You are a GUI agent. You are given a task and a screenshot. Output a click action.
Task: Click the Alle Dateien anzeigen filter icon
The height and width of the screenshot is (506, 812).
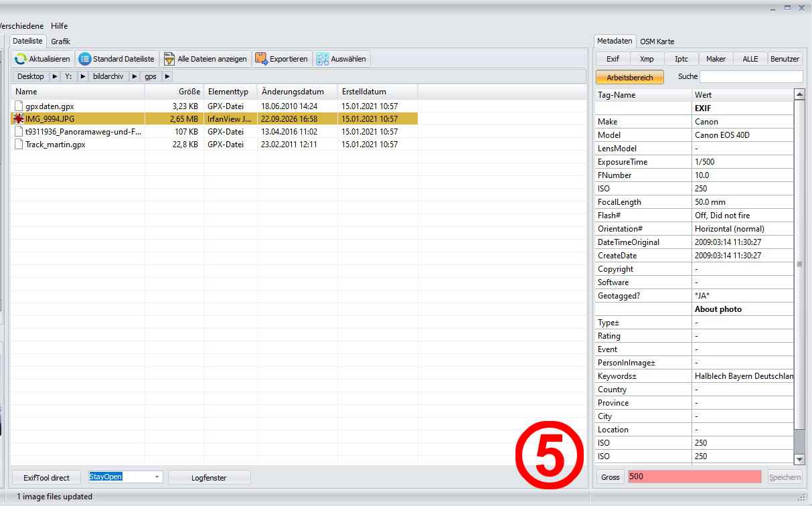pyautogui.click(x=169, y=59)
